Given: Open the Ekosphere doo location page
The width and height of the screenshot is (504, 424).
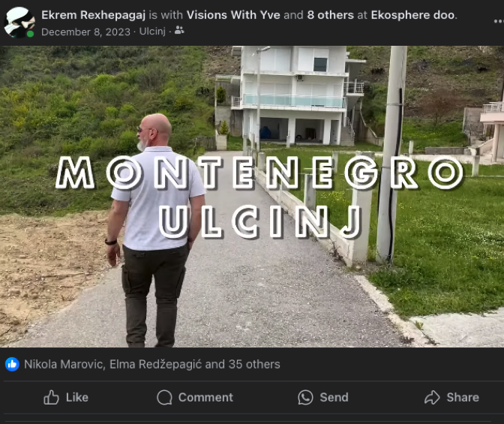Looking at the screenshot, I should coord(412,15).
